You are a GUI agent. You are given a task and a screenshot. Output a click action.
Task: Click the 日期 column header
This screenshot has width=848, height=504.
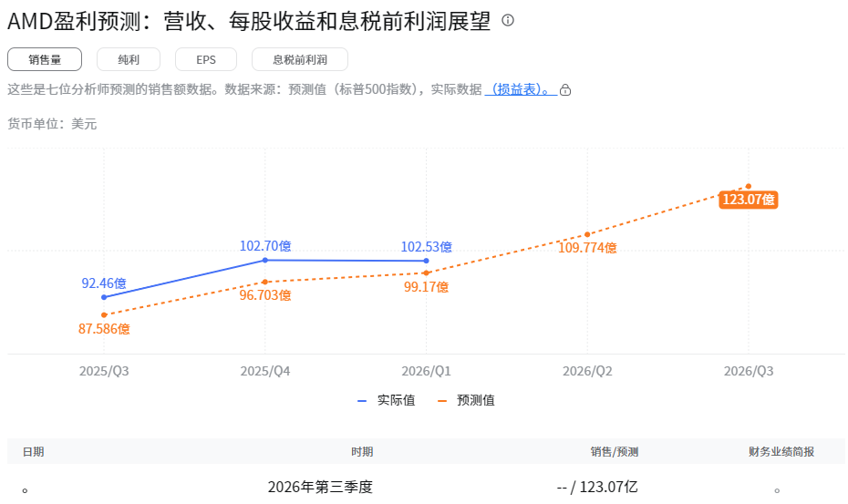[x=33, y=451]
